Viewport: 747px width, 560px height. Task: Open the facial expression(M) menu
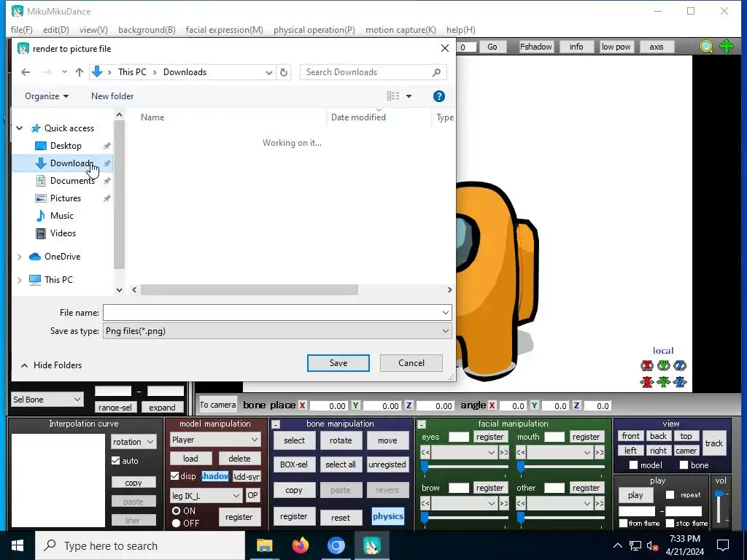(x=225, y=29)
